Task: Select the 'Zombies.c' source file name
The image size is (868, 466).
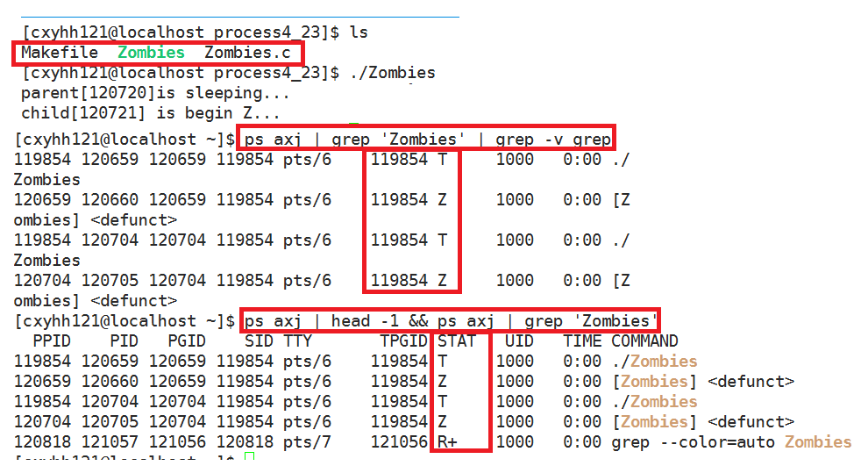Action: (x=247, y=52)
